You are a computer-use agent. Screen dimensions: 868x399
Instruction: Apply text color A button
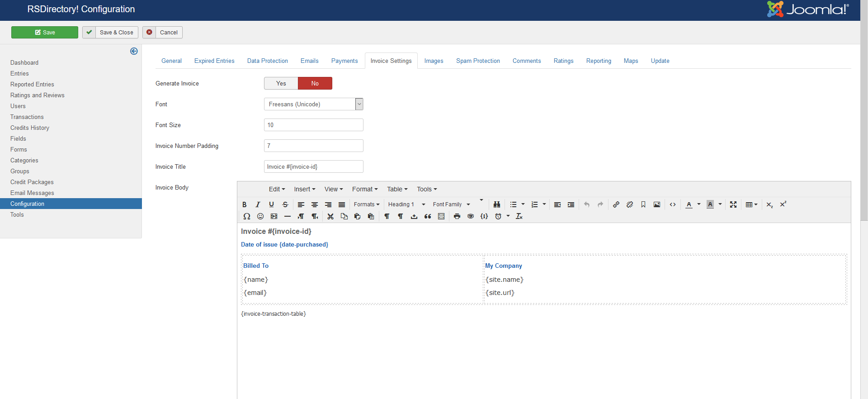click(x=689, y=204)
